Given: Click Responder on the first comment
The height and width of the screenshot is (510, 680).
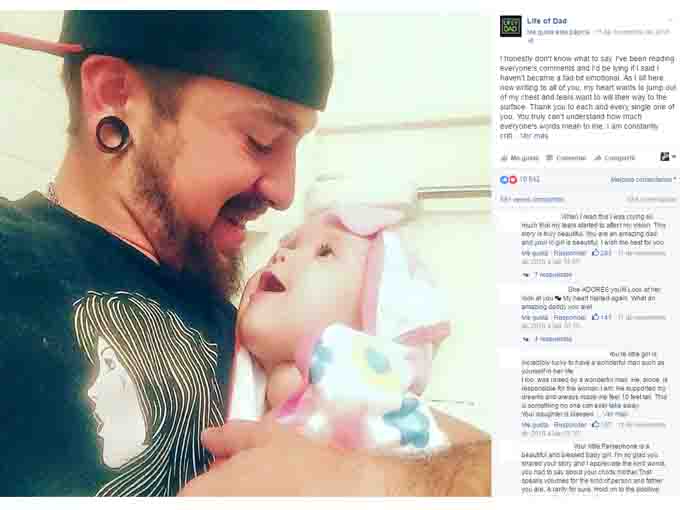Looking at the screenshot, I should (570, 253).
